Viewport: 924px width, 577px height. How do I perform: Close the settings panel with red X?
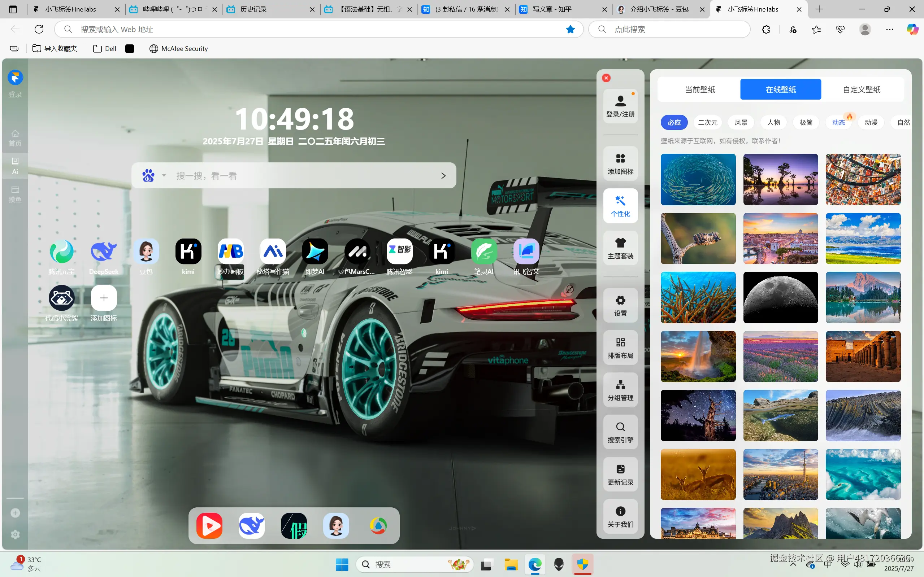(606, 78)
